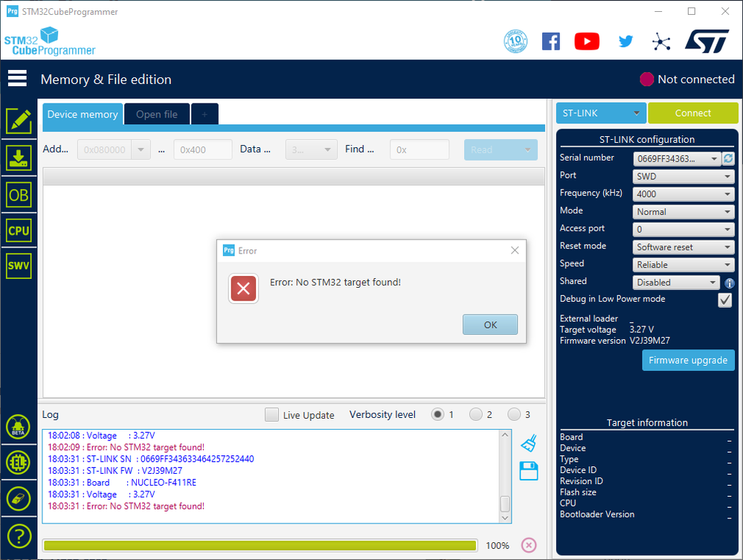Screen dimensions: 743x560
Task: Open the CPU panel
Action: pyautogui.click(x=19, y=231)
